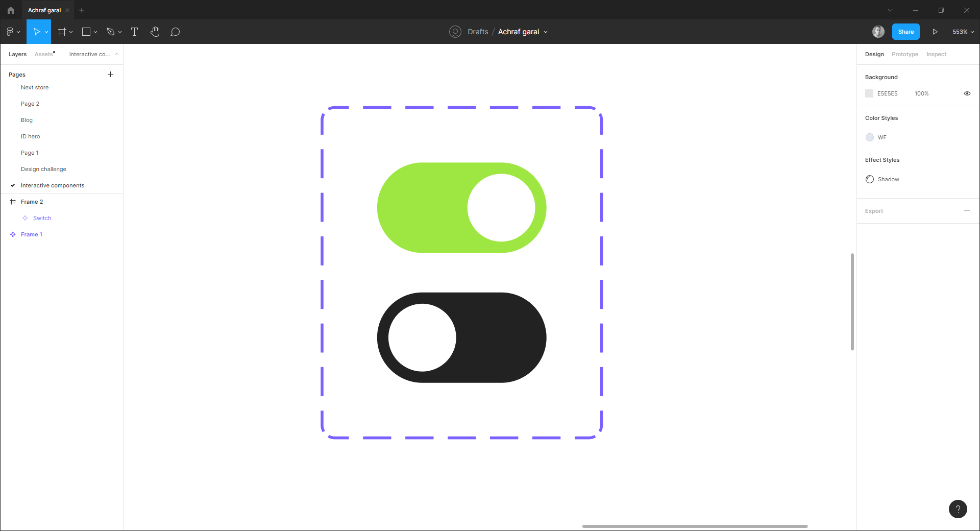Edit the E5E5E5 background hex value
Image resolution: width=980 pixels, height=531 pixels.
tap(887, 93)
